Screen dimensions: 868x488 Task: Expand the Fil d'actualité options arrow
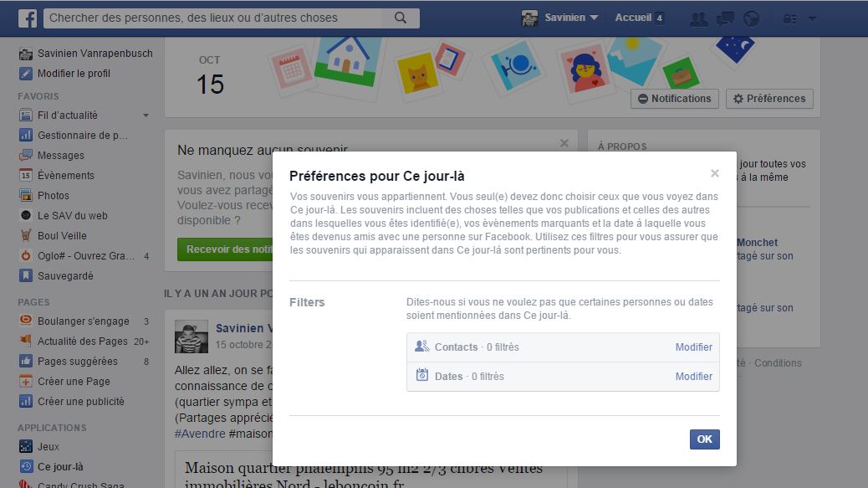tap(146, 116)
